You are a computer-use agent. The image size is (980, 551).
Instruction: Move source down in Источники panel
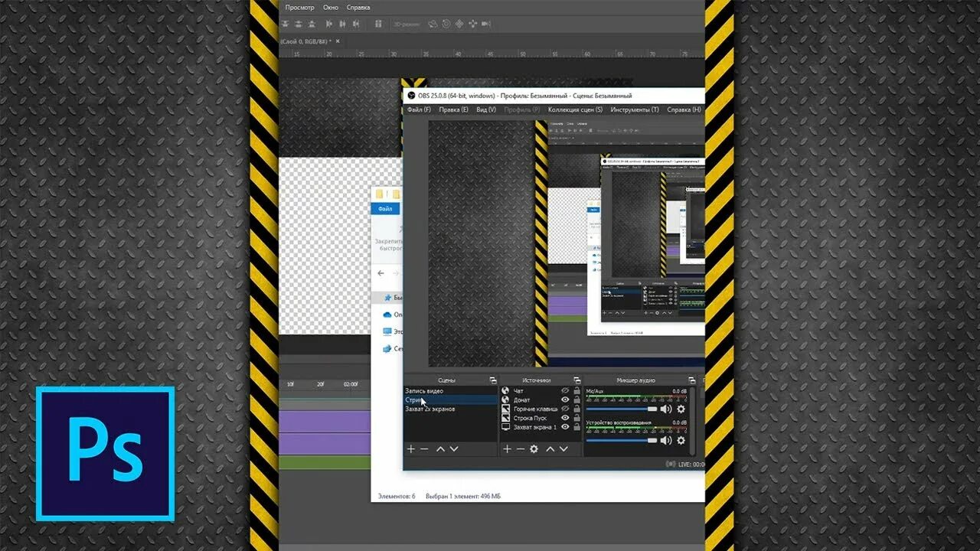[x=563, y=449]
